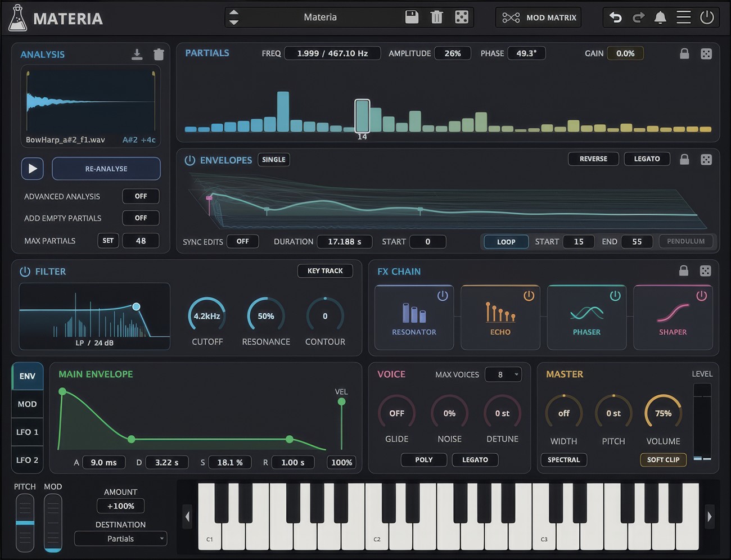Screen dimensions: 731x560
Task: Delete preset using header trash icon
Action: point(436,17)
